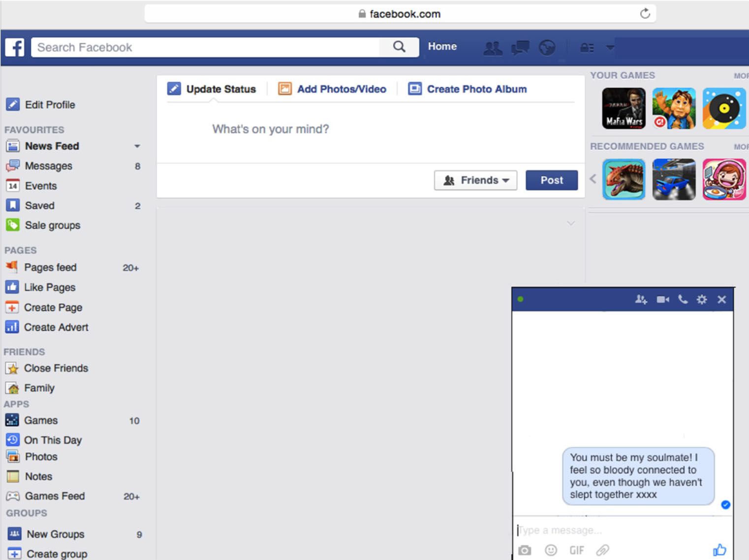Go to Home in the top bar

click(442, 46)
